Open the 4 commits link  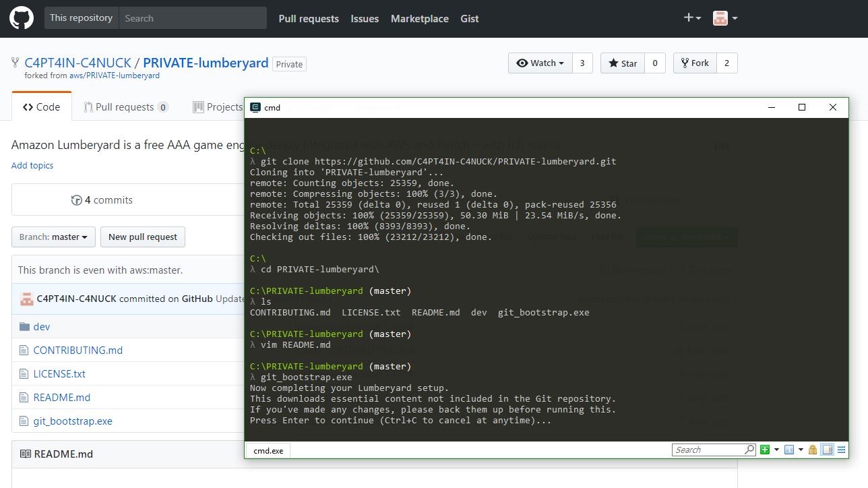[102, 200]
